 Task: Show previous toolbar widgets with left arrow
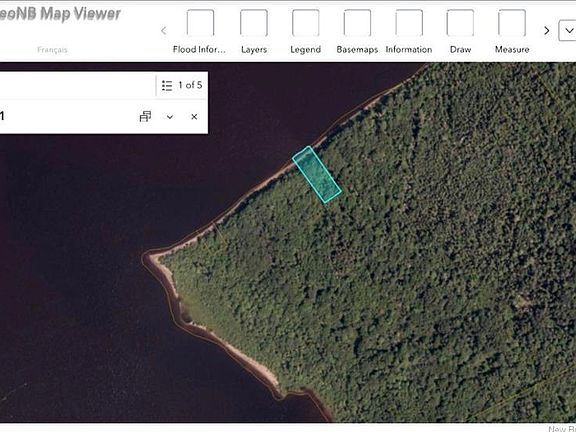click(x=164, y=30)
